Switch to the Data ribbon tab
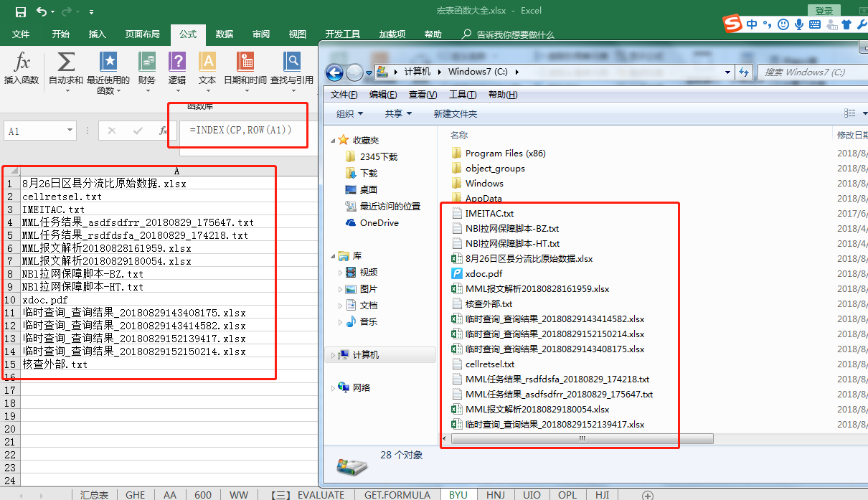The height and width of the screenshot is (500, 868). point(225,34)
